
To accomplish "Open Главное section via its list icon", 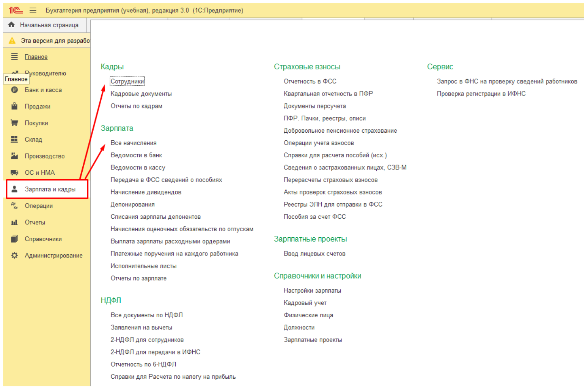I will click(x=14, y=57).
